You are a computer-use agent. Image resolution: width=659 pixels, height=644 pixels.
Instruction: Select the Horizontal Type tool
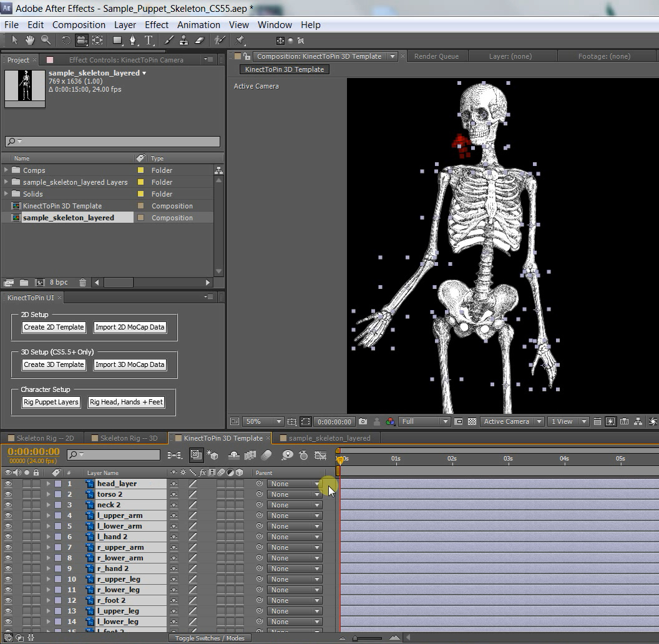click(x=149, y=41)
